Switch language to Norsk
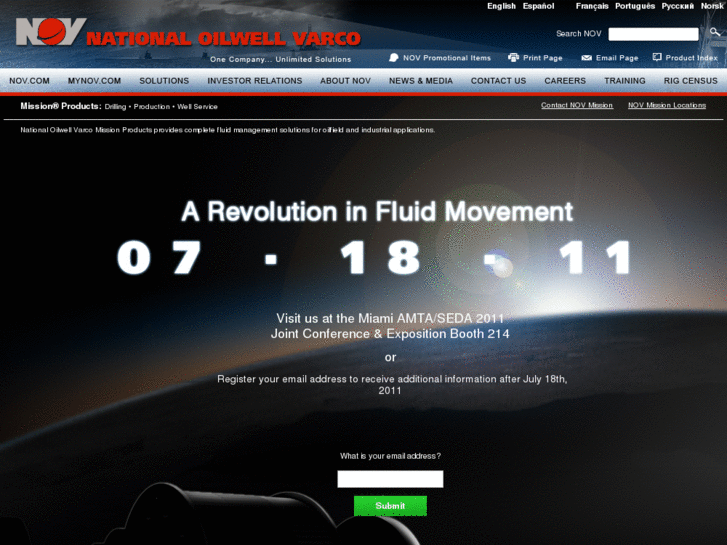727x545 pixels. tap(712, 6)
